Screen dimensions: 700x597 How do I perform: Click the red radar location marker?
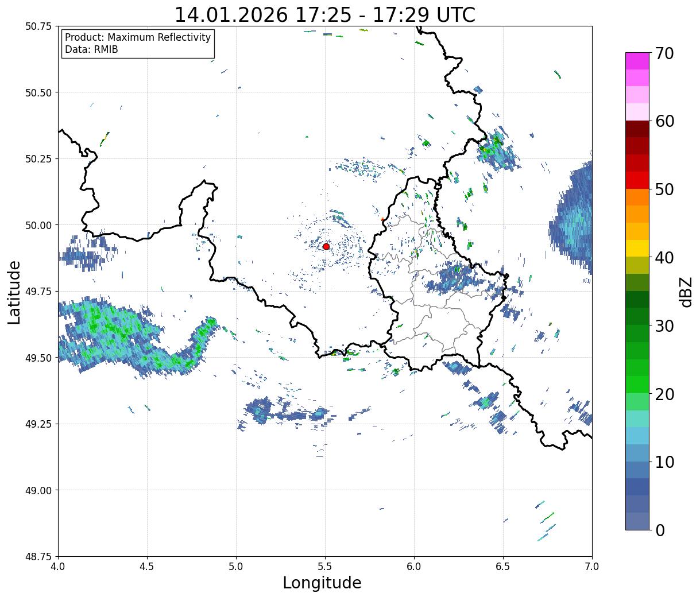[x=326, y=246]
